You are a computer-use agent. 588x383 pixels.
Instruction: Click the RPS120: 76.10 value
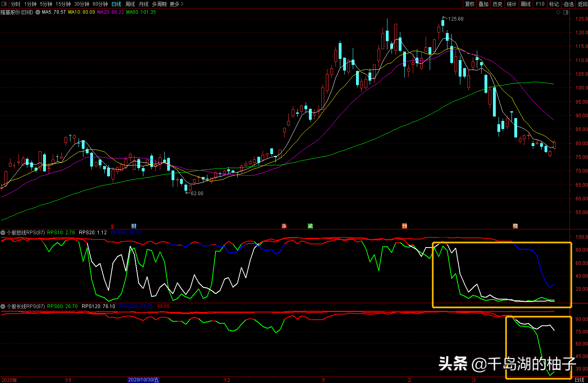(98, 306)
